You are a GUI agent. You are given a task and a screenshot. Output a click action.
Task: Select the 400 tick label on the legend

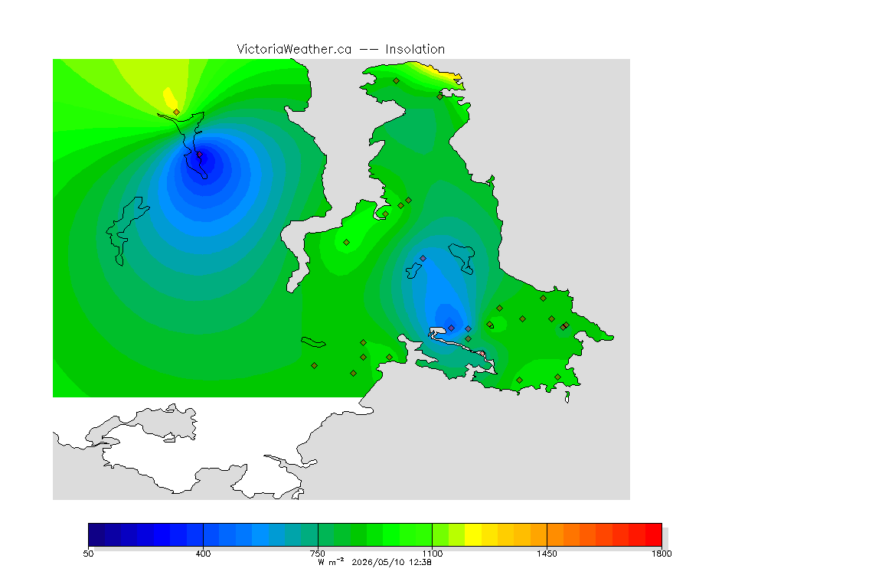coord(203,554)
